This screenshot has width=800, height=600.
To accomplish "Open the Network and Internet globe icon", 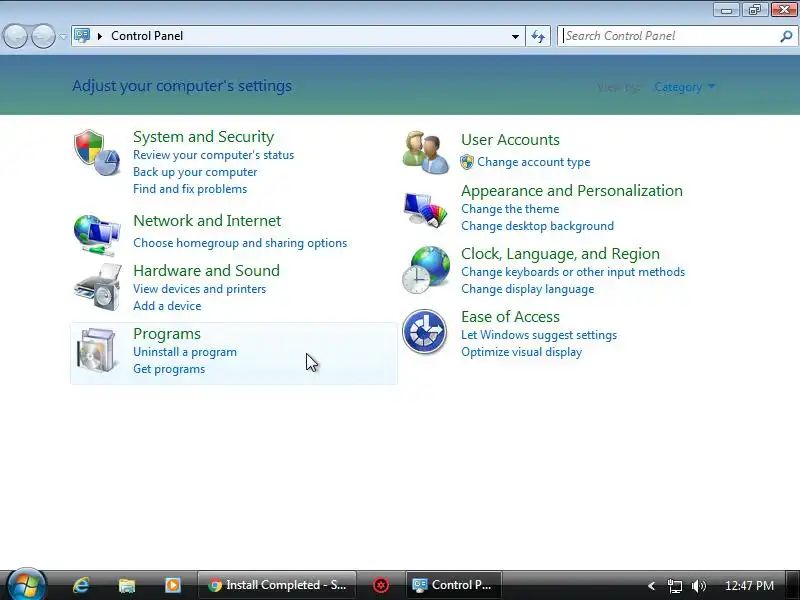I will (x=97, y=235).
